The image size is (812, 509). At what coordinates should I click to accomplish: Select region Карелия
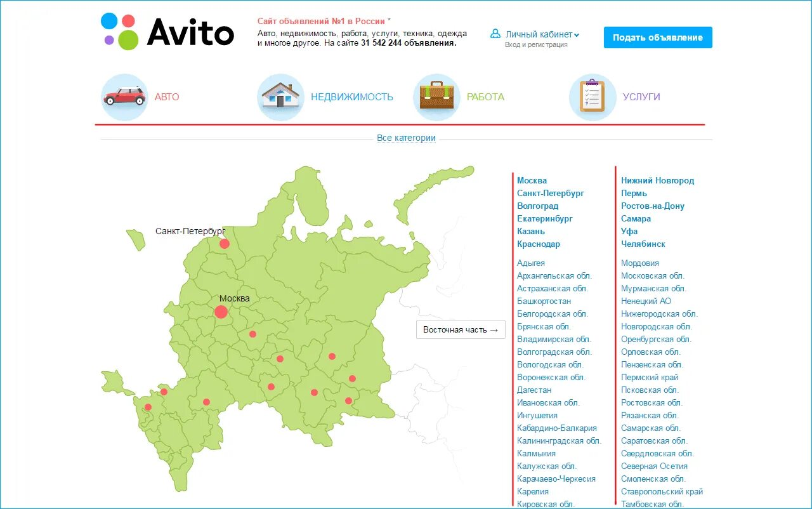pos(533,491)
